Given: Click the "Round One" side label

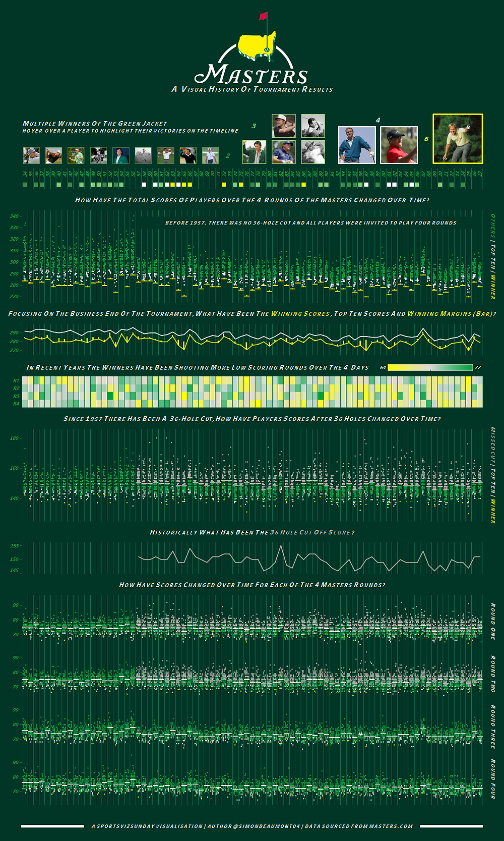Looking at the screenshot, I should (x=493, y=622).
